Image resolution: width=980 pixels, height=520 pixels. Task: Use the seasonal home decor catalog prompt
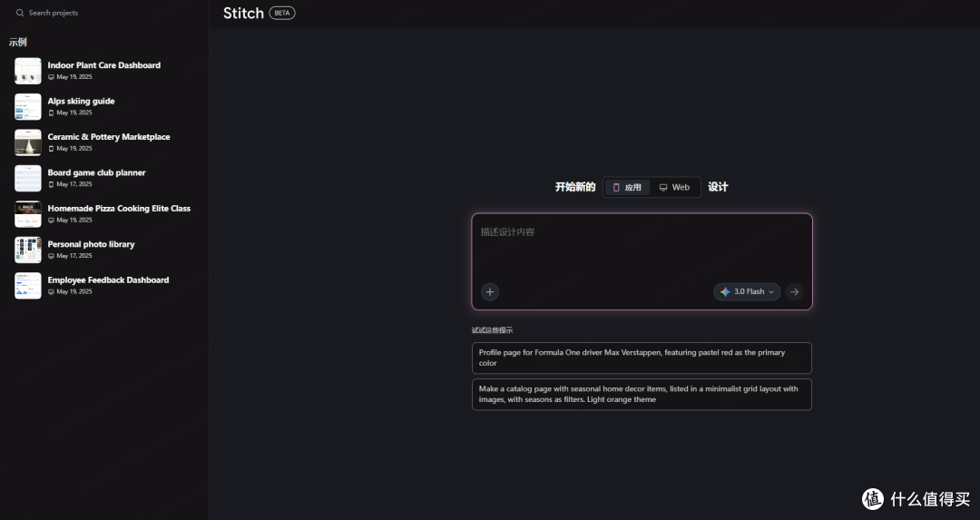642,395
